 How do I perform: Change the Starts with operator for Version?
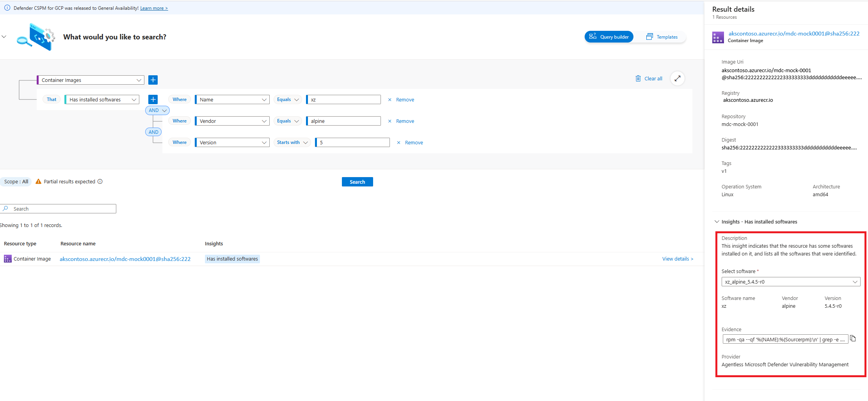[292, 142]
